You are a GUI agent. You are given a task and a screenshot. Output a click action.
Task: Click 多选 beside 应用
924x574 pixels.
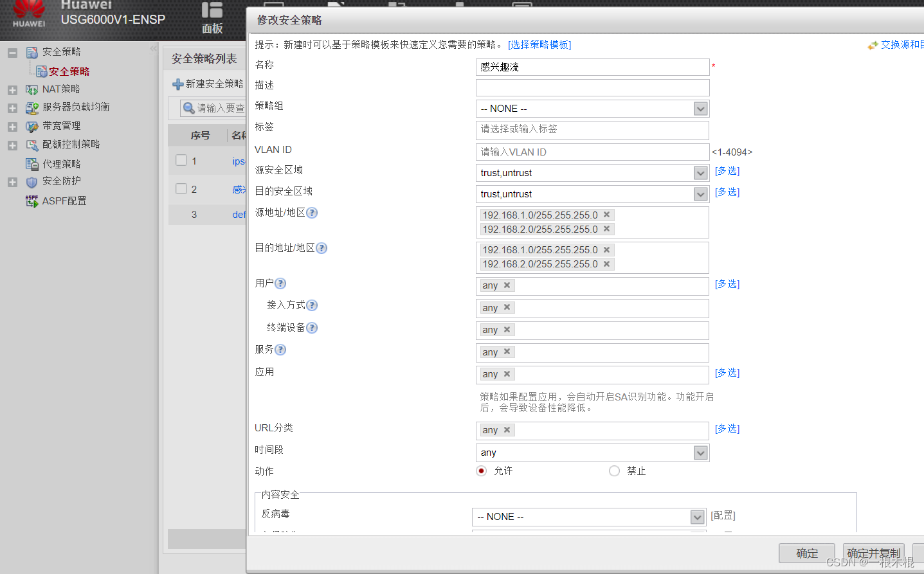pyautogui.click(x=727, y=373)
